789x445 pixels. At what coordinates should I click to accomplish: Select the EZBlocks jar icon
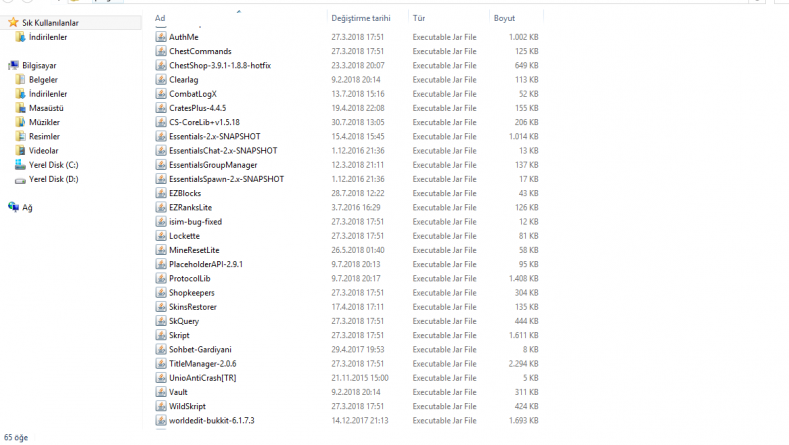(x=161, y=193)
